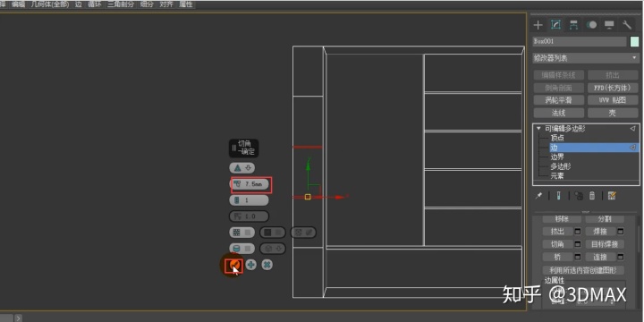Open Chamfer settings box next to 切角
The image size is (644, 322).
[x=578, y=244]
